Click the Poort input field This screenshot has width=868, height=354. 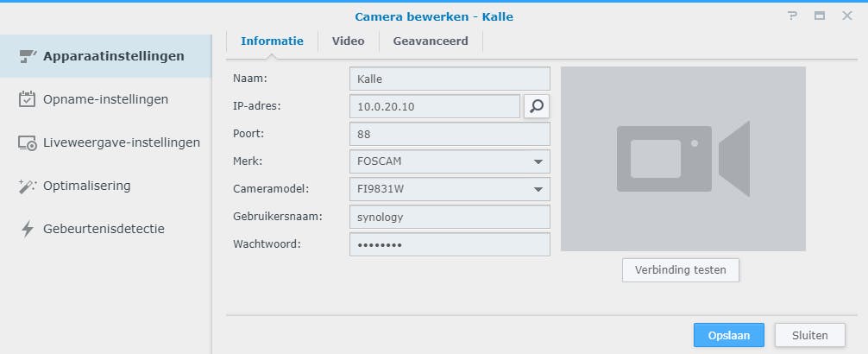(x=450, y=134)
